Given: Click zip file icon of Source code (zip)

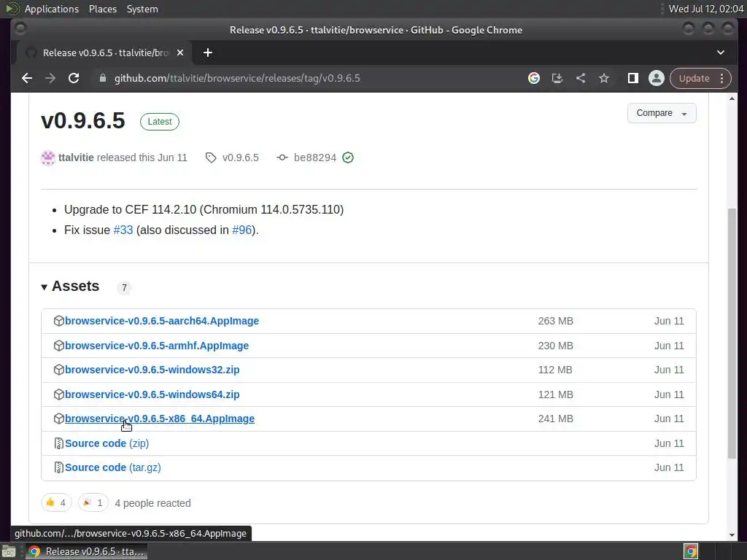Looking at the screenshot, I should [x=58, y=443].
